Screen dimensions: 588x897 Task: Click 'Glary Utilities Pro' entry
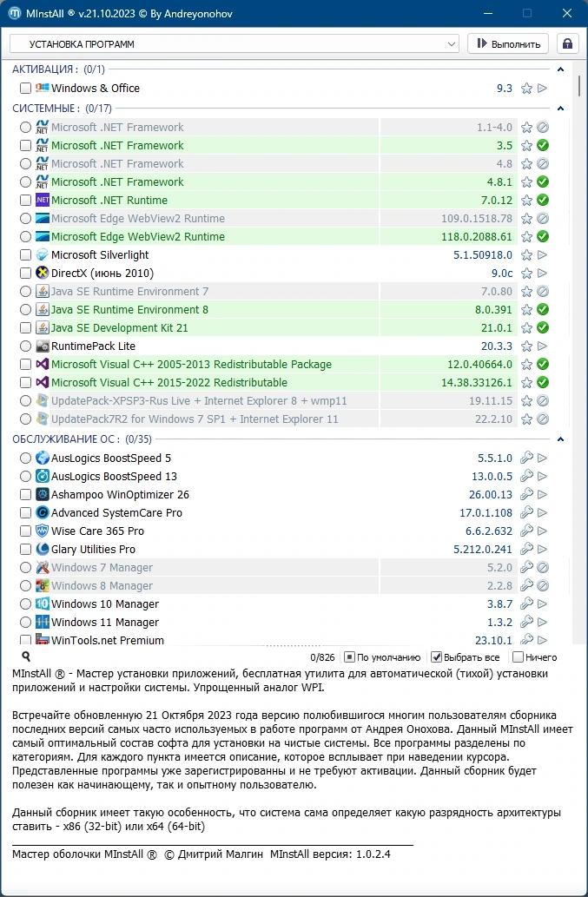pos(93,550)
